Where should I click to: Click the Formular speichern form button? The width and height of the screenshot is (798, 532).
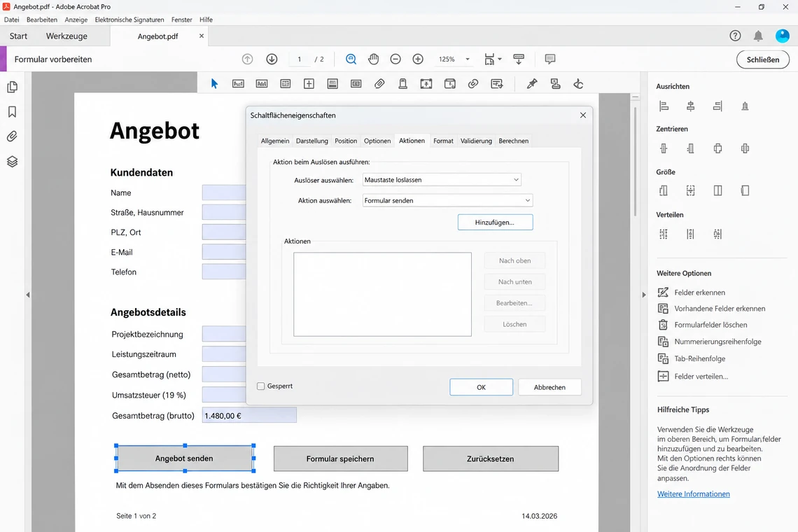[x=340, y=458]
